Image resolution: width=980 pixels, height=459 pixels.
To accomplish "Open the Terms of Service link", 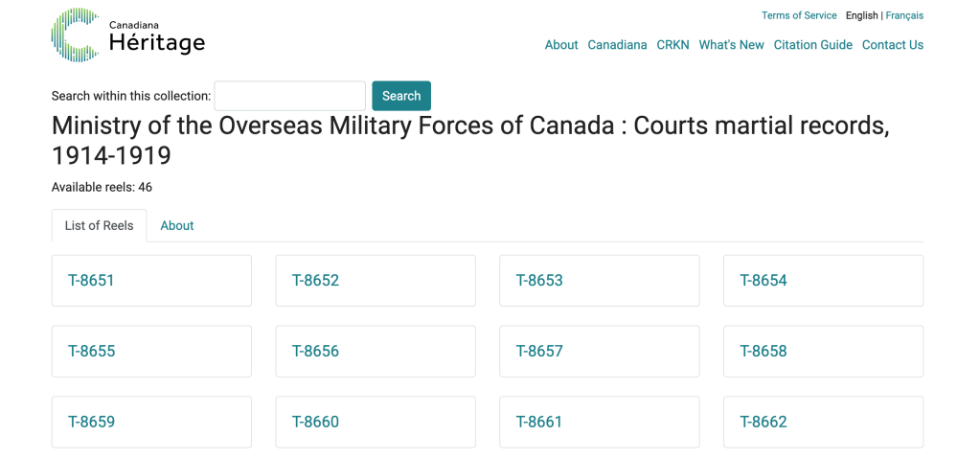I will [x=799, y=15].
